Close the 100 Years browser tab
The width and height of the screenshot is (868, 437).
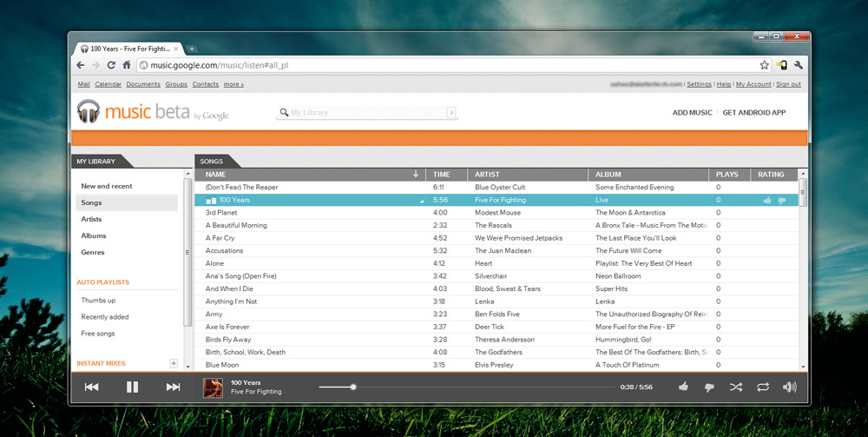click(x=176, y=49)
